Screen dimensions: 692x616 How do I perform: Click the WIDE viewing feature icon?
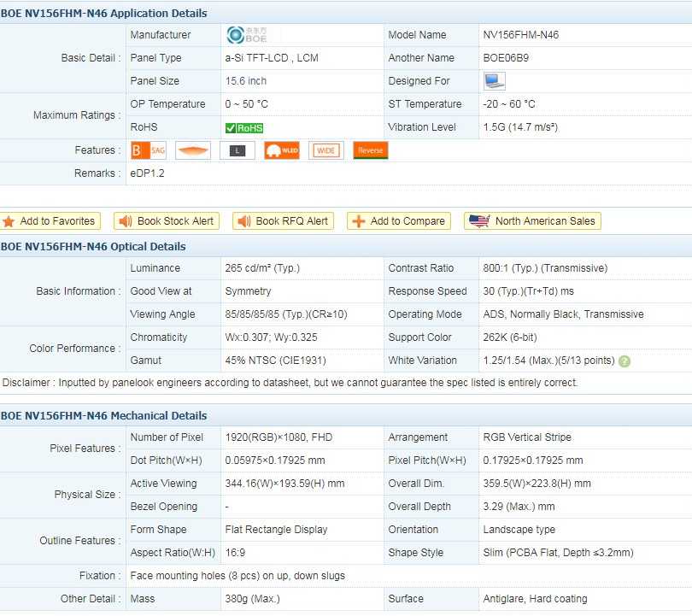pyautogui.click(x=326, y=150)
